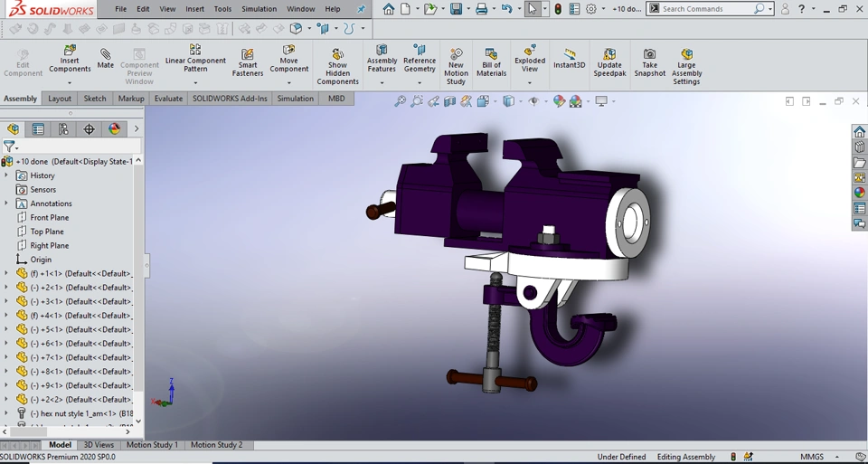Select Front Plane in feature tree
Screen dimensions: 868x464
[x=49, y=217]
